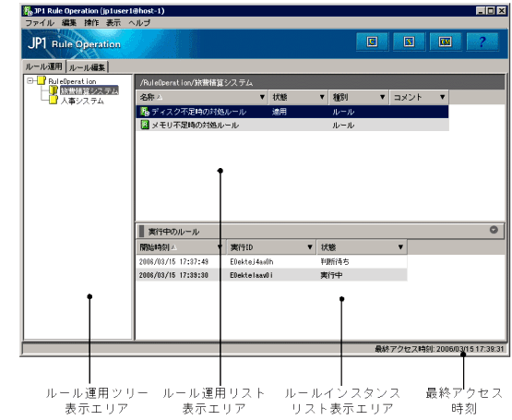Click the 実行中 status cell

pos(331,275)
